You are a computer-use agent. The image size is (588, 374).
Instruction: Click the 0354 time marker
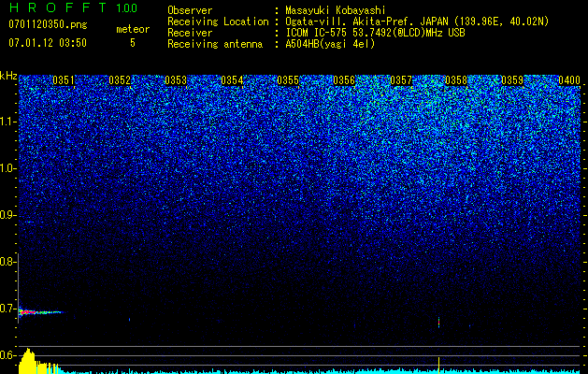[x=232, y=80]
